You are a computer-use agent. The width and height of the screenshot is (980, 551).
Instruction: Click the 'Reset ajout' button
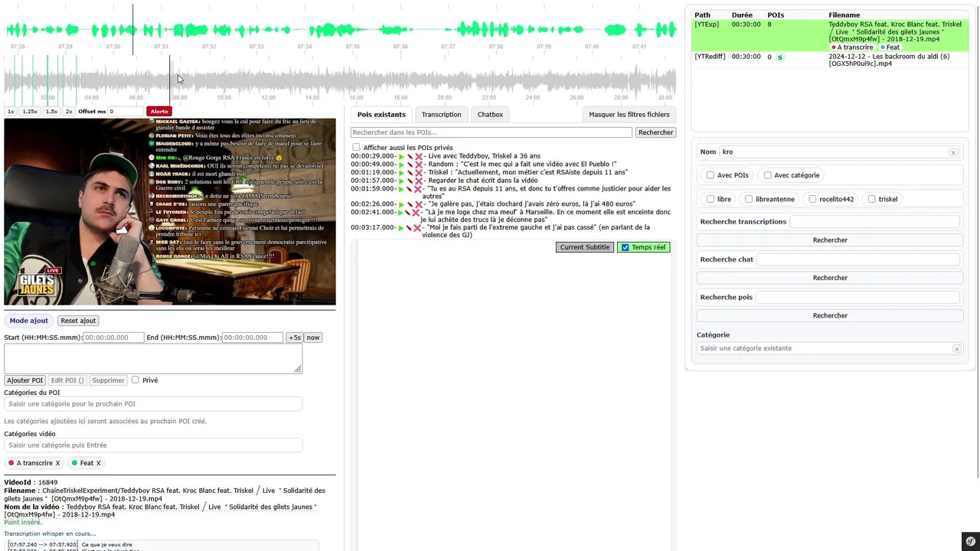(78, 321)
